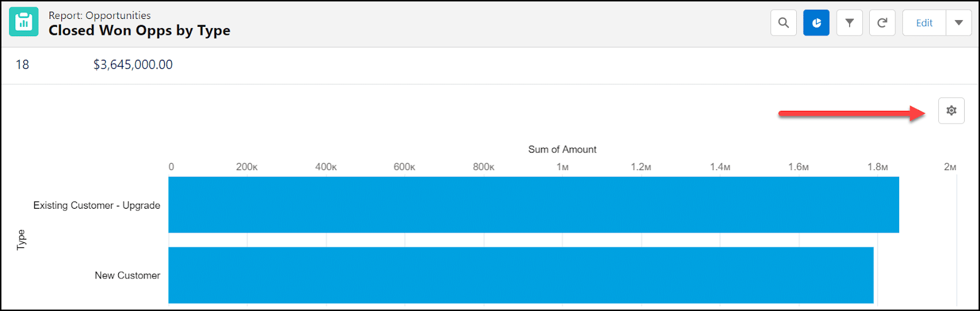Click the $3,645,000.00 total amount

(x=133, y=65)
